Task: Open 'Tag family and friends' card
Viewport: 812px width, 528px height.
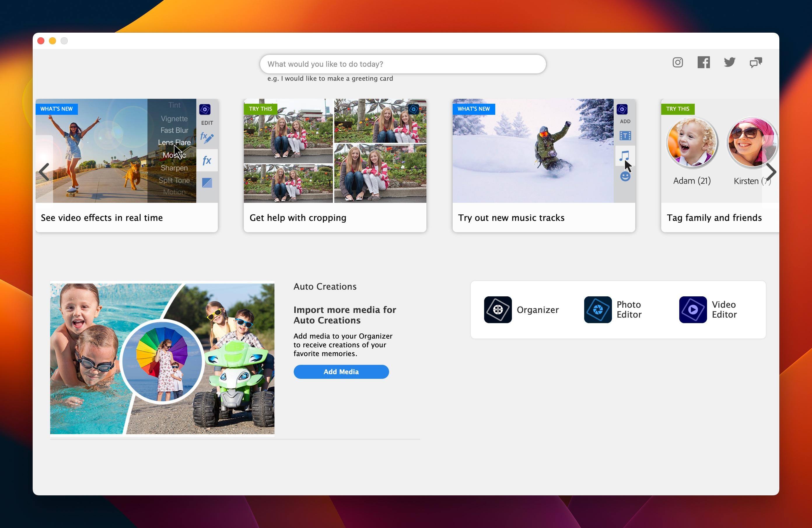Action: tap(714, 217)
